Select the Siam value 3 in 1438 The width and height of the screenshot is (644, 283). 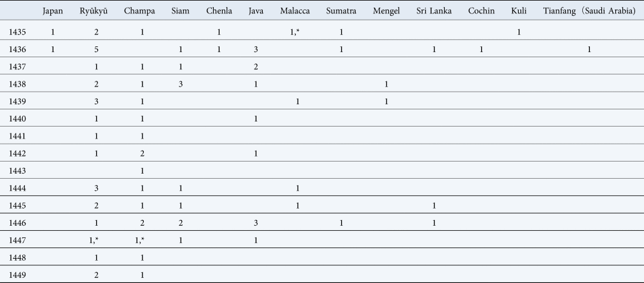coord(181,84)
